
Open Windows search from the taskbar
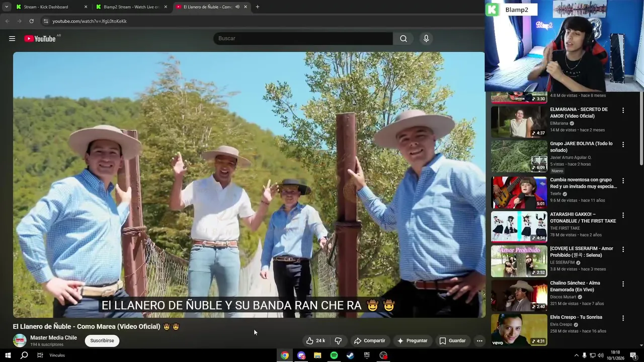(24, 355)
